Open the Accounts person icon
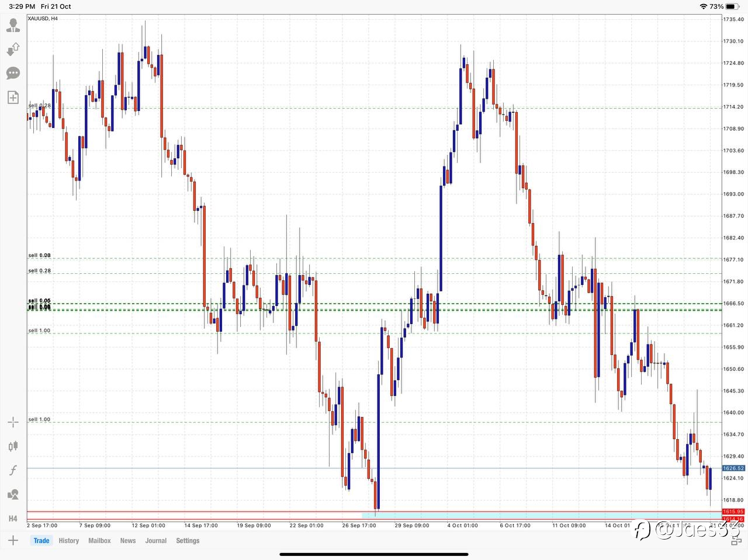 [x=13, y=26]
